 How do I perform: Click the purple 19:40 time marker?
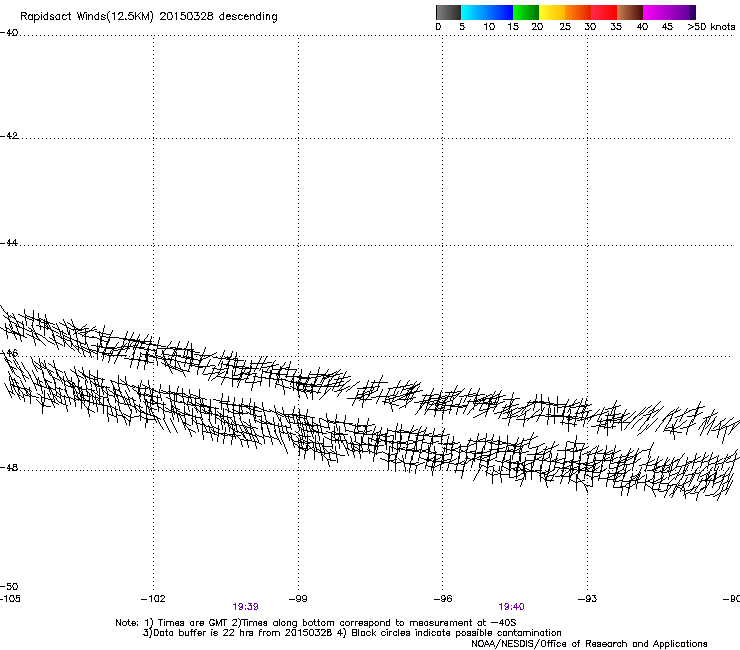point(511,607)
